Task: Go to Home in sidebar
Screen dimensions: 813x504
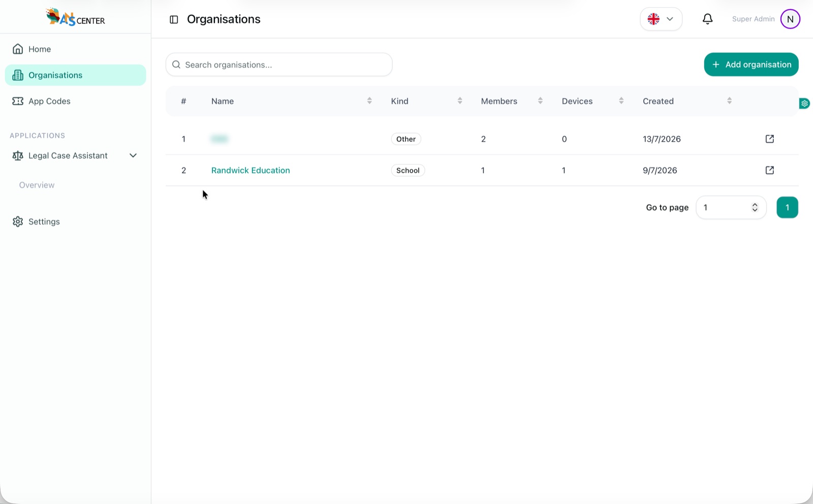Action: [75, 49]
